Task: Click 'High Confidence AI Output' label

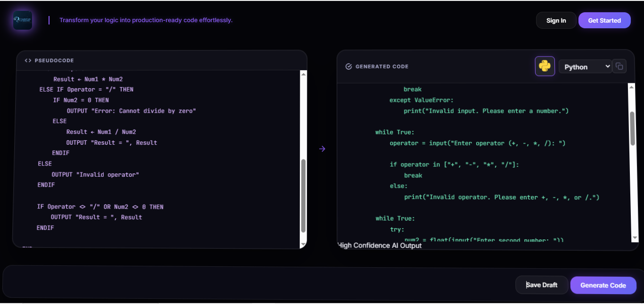Action: tap(380, 246)
